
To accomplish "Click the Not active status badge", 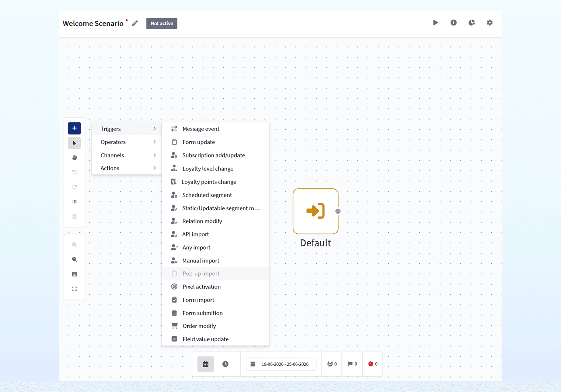I will coord(162,24).
